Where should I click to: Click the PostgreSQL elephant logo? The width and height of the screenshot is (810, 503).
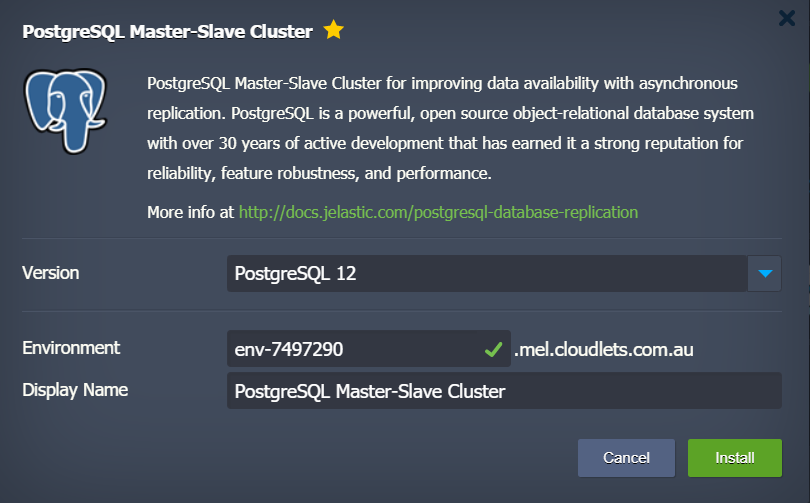[x=66, y=111]
